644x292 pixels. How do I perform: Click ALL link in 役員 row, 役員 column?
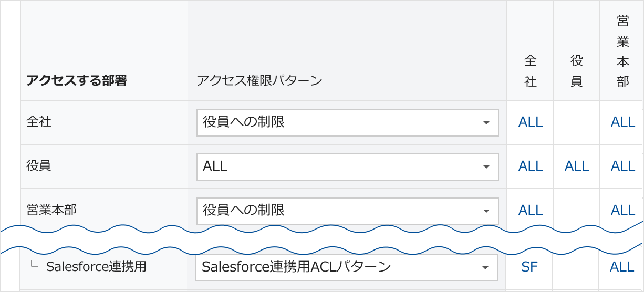(577, 166)
